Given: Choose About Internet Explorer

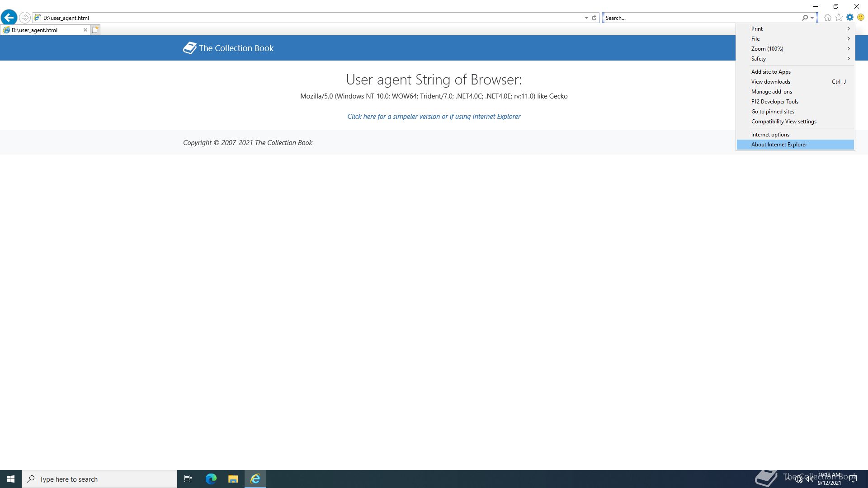Looking at the screenshot, I should click(795, 145).
